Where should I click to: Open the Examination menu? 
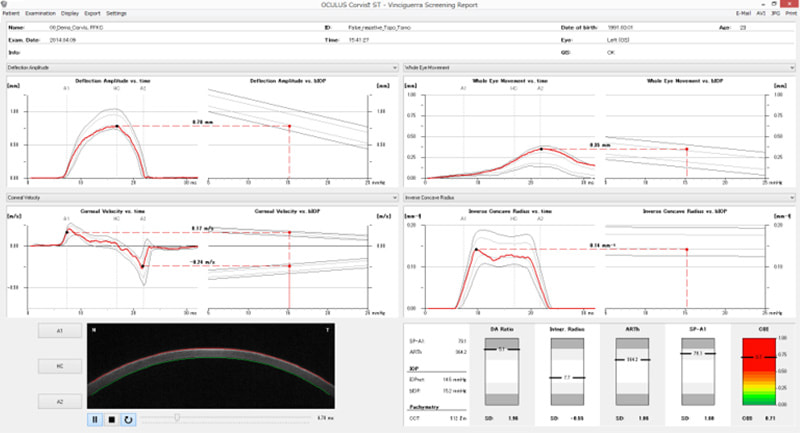(x=40, y=13)
